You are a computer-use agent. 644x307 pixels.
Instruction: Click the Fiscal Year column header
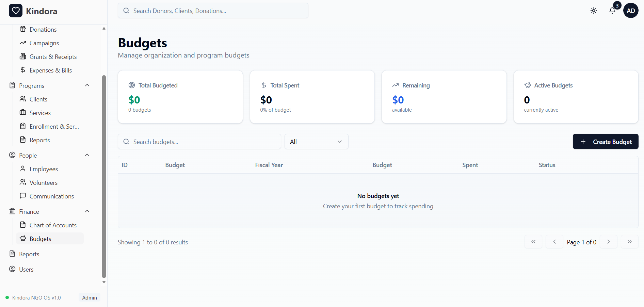pyautogui.click(x=269, y=165)
